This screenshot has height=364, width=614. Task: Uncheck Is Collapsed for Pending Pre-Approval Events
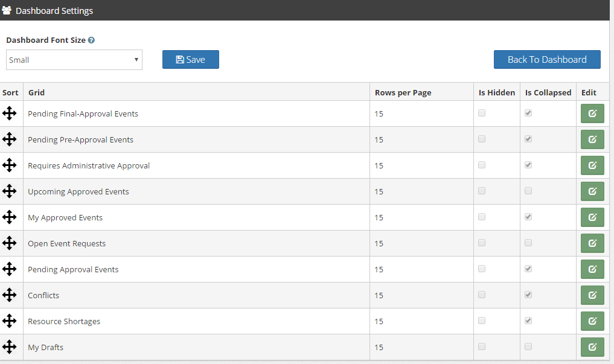click(x=528, y=139)
